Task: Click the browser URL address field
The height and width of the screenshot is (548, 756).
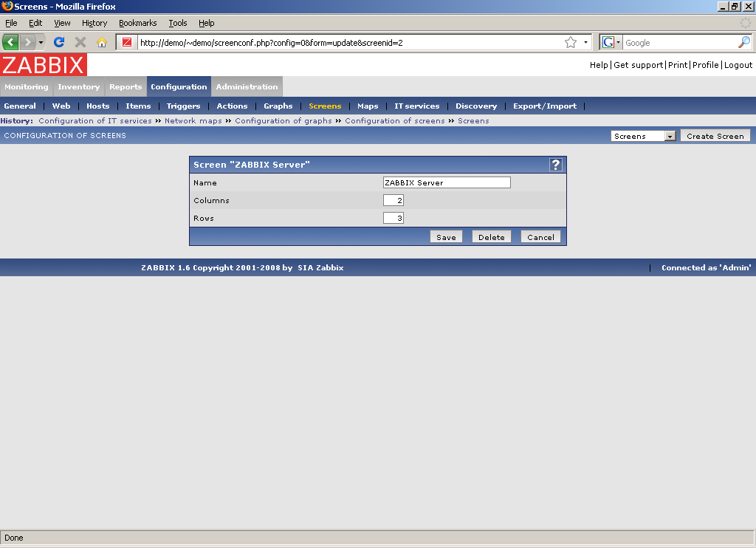Action: coord(349,42)
